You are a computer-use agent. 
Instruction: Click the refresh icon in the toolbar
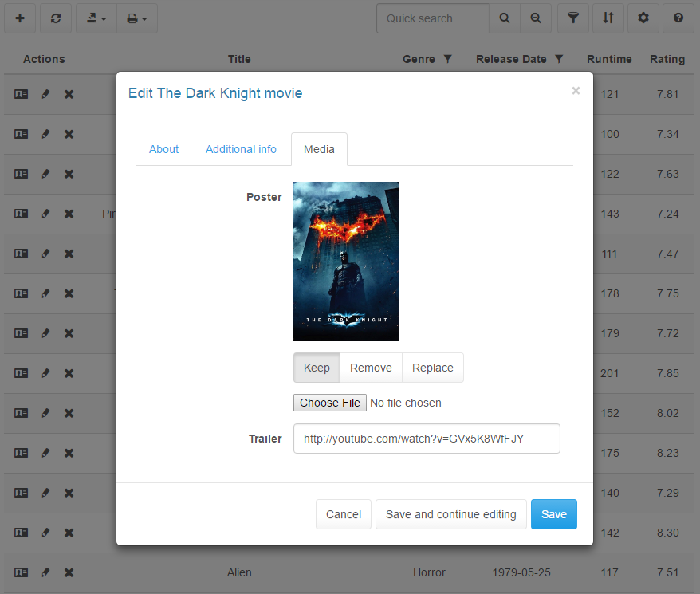click(x=56, y=18)
